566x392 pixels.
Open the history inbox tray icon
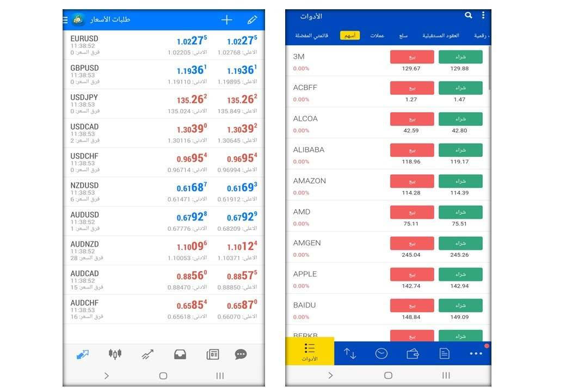click(180, 354)
